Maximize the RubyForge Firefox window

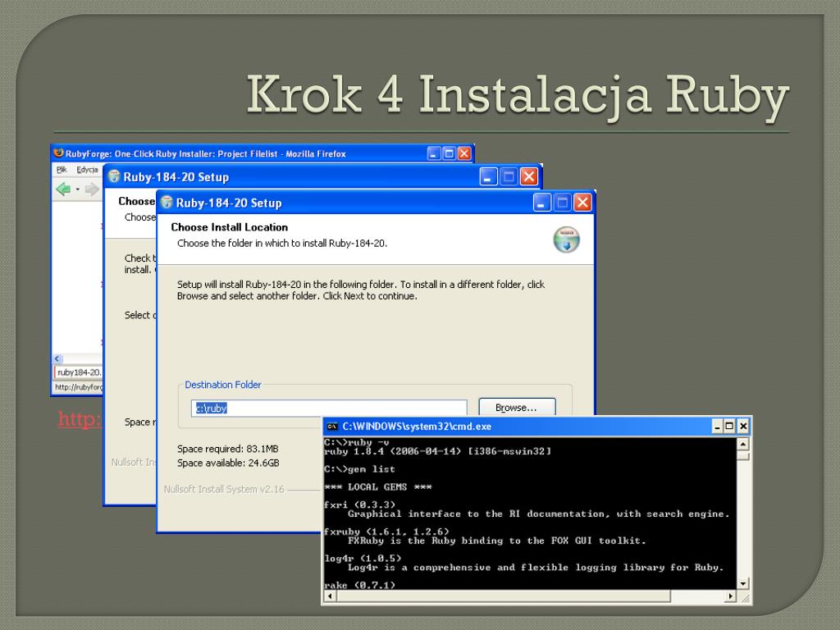[450, 153]
